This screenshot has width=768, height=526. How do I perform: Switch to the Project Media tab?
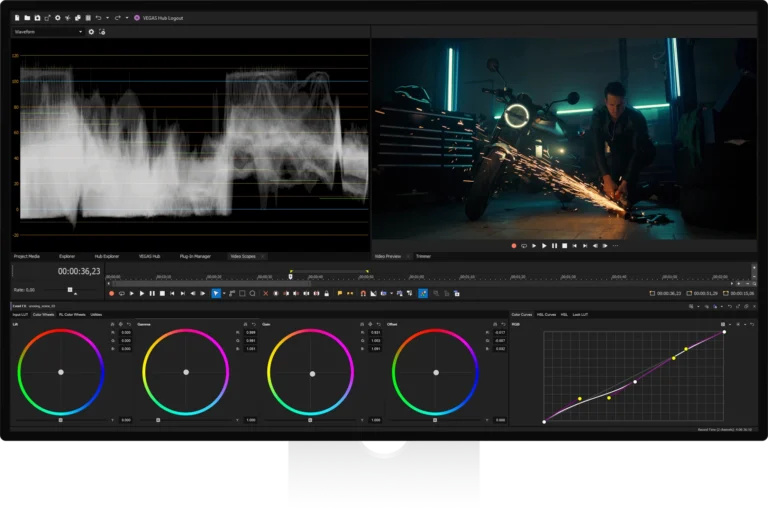pos(27,256)
